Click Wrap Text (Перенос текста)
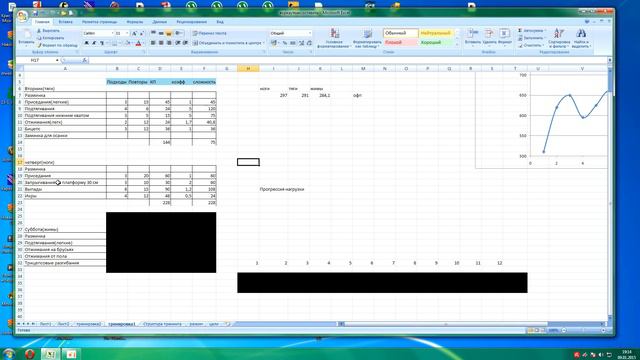The image size is (640, 360). pos(209,33)
